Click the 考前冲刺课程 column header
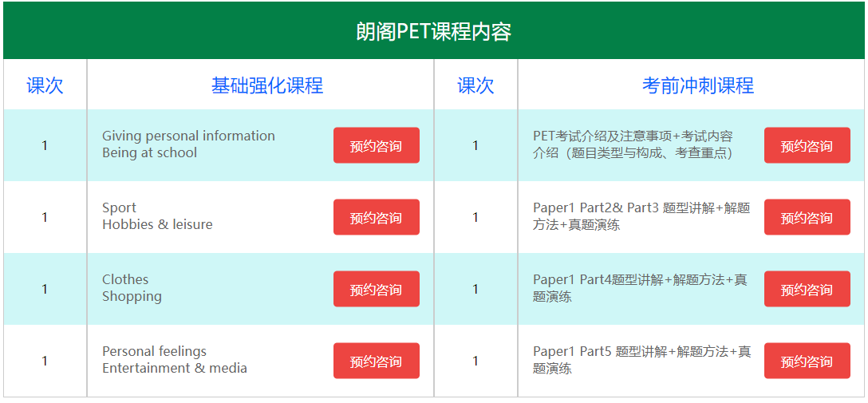868x403 pixels. 697,85
